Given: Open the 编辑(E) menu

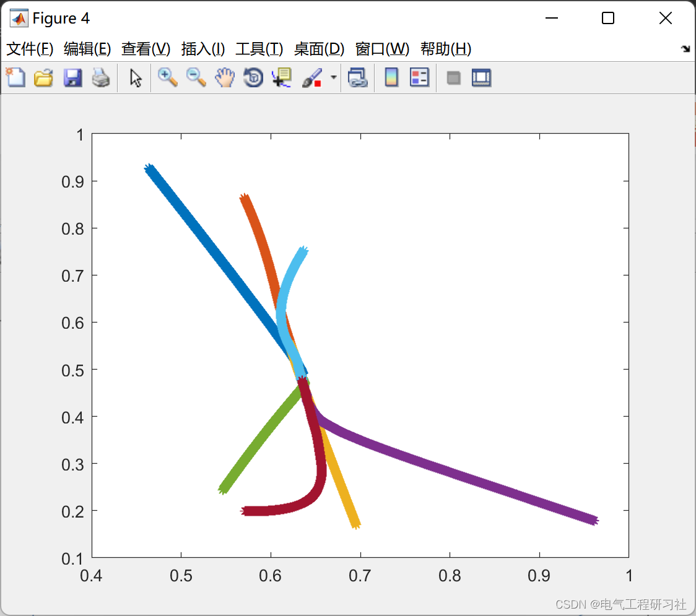Looking at the screenshot, I should [87, 49].
